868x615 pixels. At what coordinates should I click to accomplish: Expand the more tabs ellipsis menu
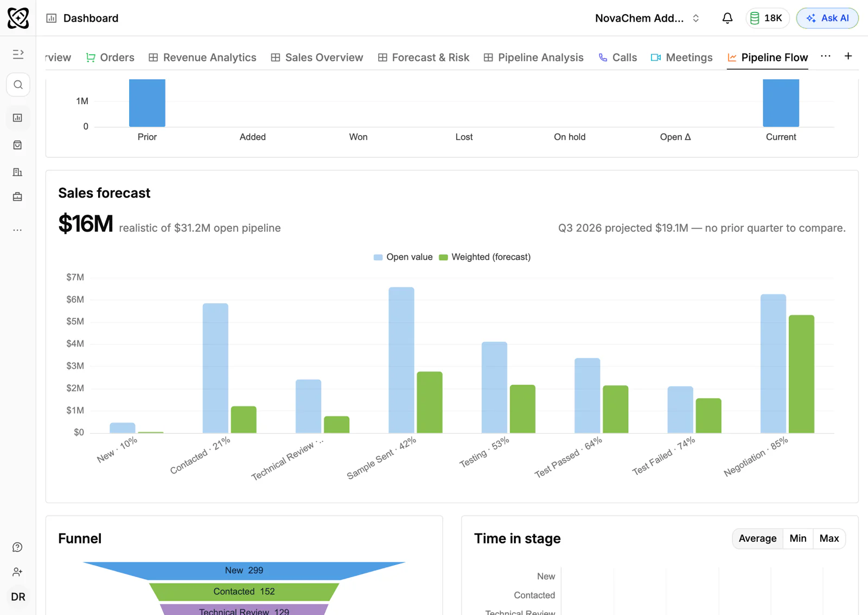click(x=826, y=56)
